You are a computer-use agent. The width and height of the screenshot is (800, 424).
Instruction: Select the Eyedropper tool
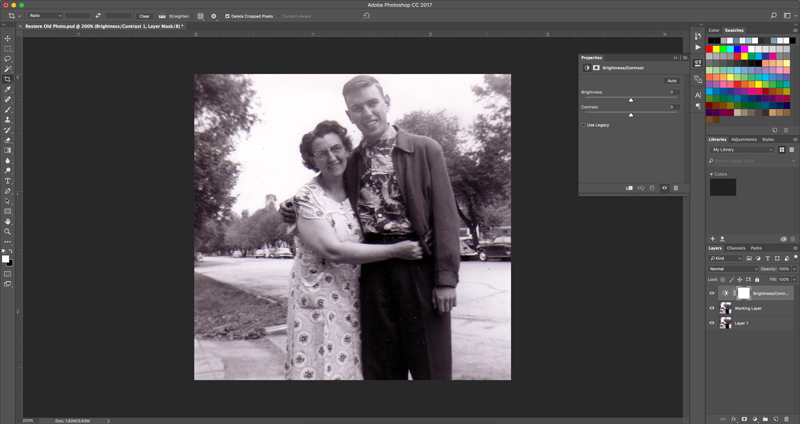point(8,89)
